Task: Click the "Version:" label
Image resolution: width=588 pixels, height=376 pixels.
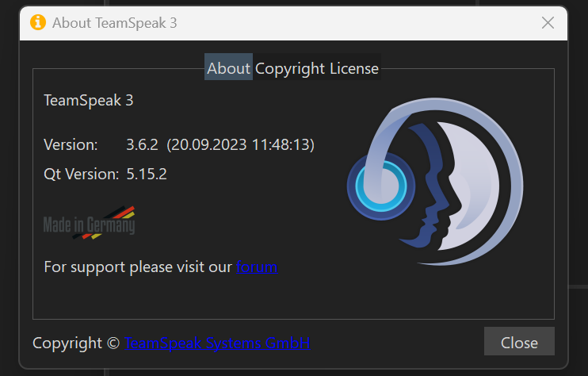Action: [71, 144]
